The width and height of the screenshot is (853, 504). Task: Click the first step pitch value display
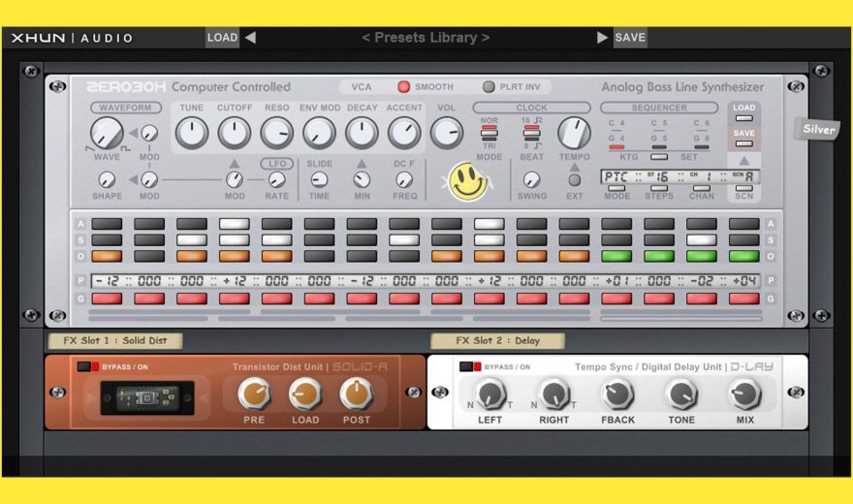click(108, 280)
